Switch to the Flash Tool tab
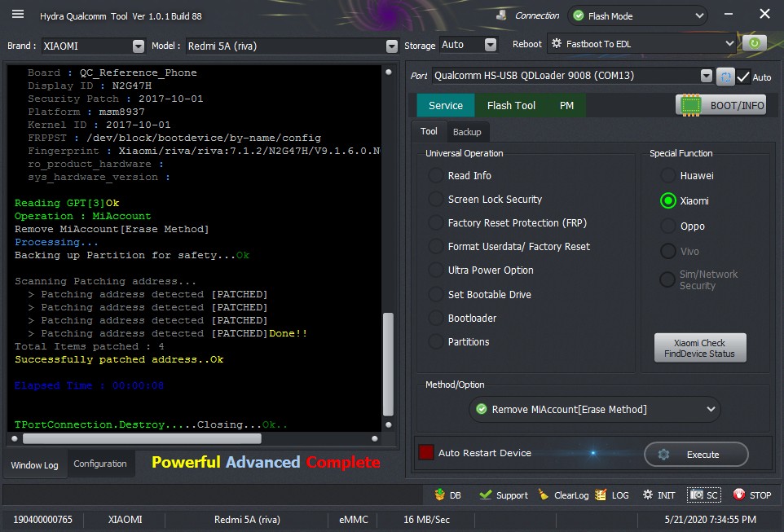 [x=511, y=105]
